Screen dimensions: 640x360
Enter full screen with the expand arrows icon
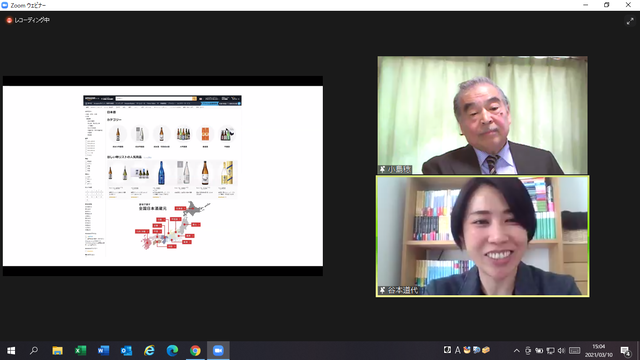(x=630, y=22)
